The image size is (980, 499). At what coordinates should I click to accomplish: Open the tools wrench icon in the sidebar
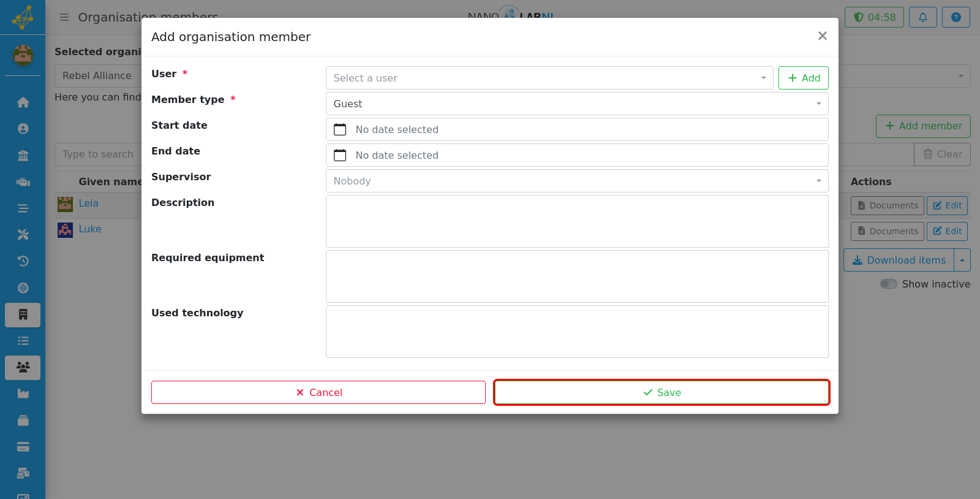pyautogui.click(x=23, y=235)
